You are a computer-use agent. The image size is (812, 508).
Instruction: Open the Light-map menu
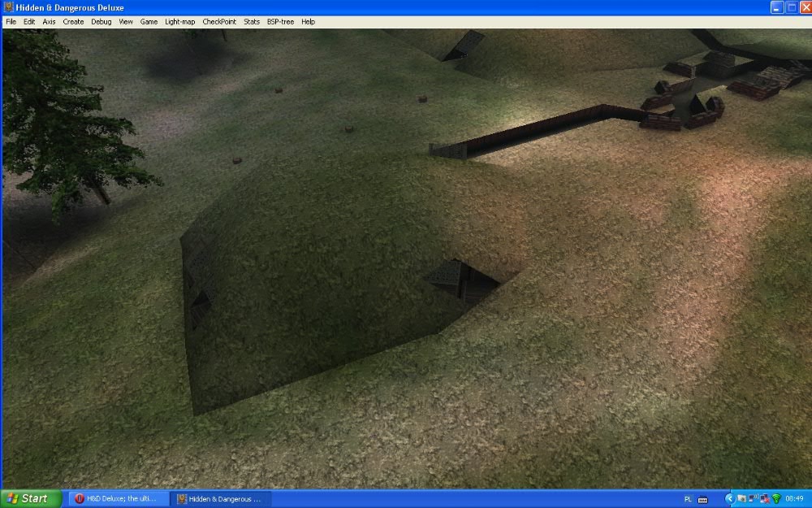[x=179, y=22]
